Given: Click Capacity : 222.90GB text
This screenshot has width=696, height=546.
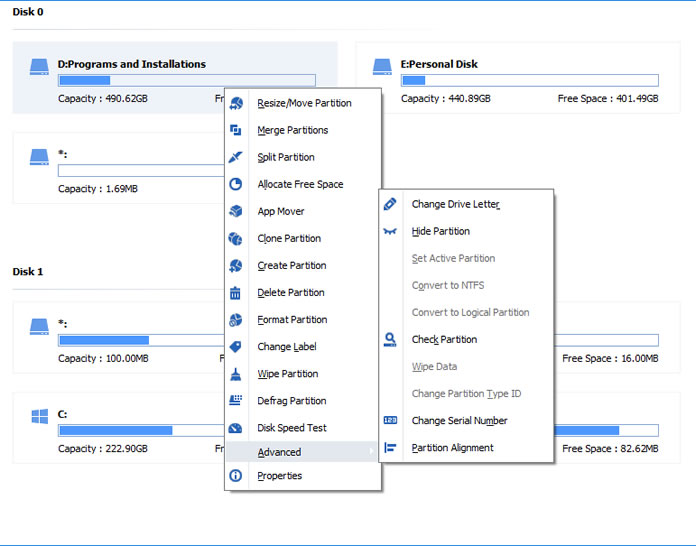Looking at the screenshot, I should coord(103,449).
